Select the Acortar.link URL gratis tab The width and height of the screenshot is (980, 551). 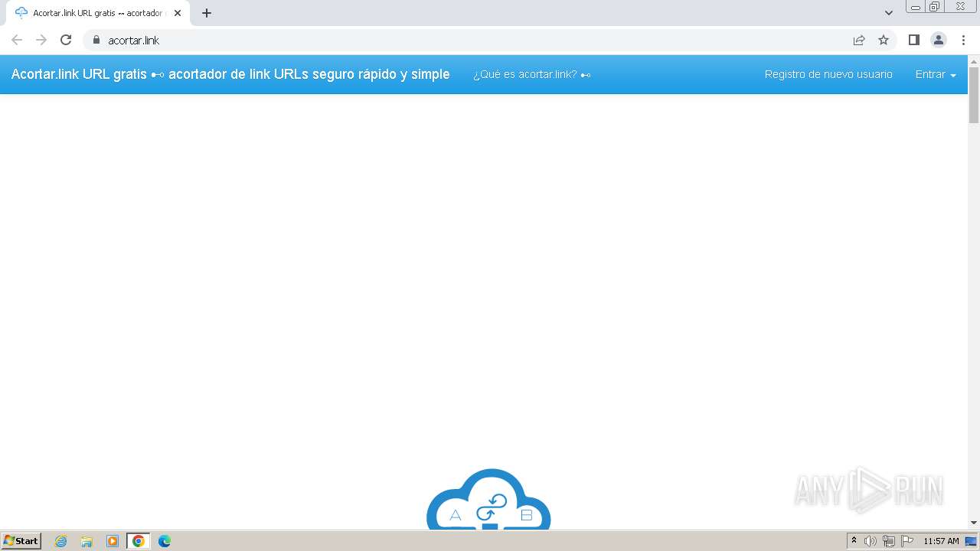coord(98,13)
